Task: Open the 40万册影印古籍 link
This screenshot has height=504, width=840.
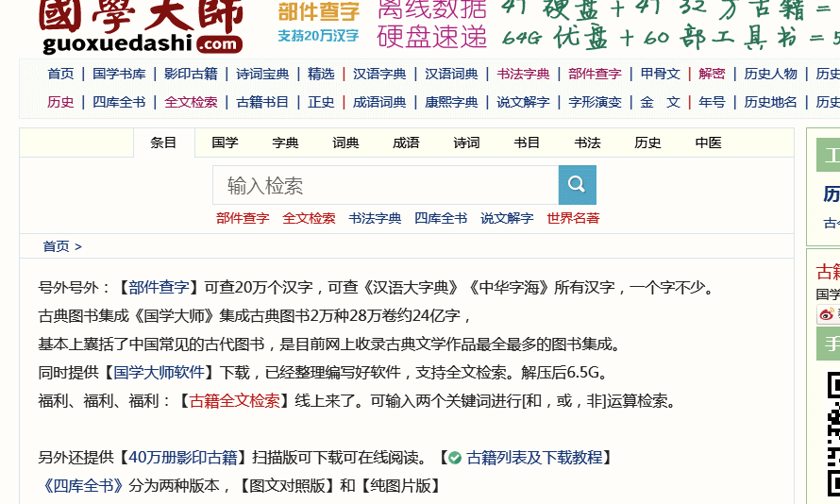Action: click(x=183, y=458)
